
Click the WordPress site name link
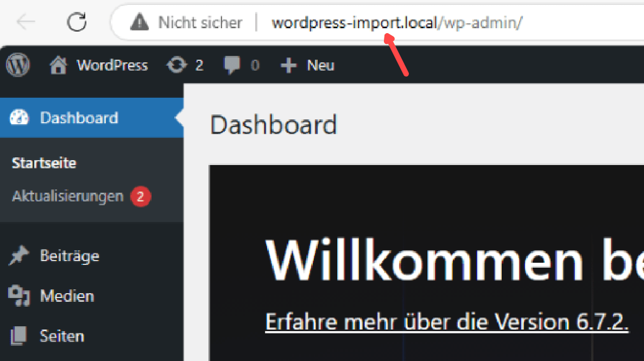[112, 66]
